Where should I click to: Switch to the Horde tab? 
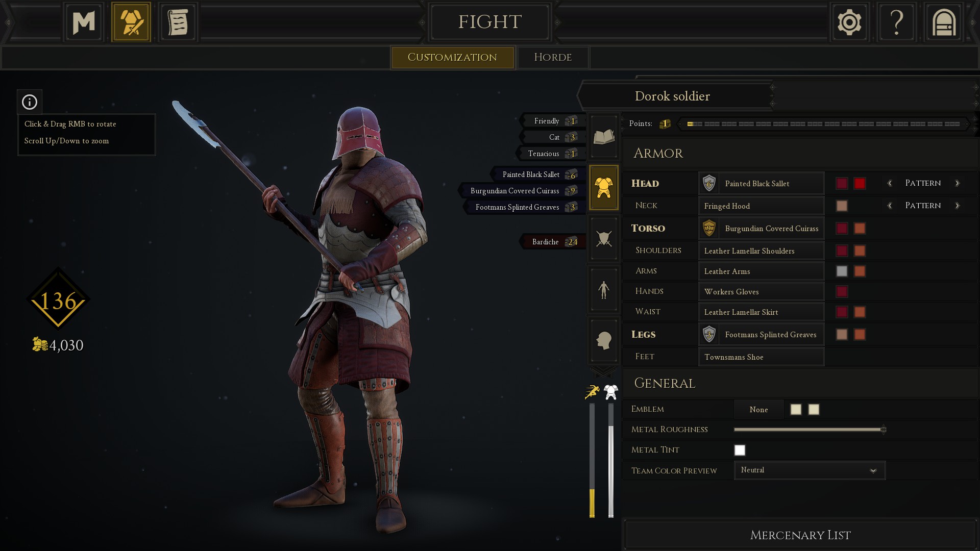click(553, 57)
